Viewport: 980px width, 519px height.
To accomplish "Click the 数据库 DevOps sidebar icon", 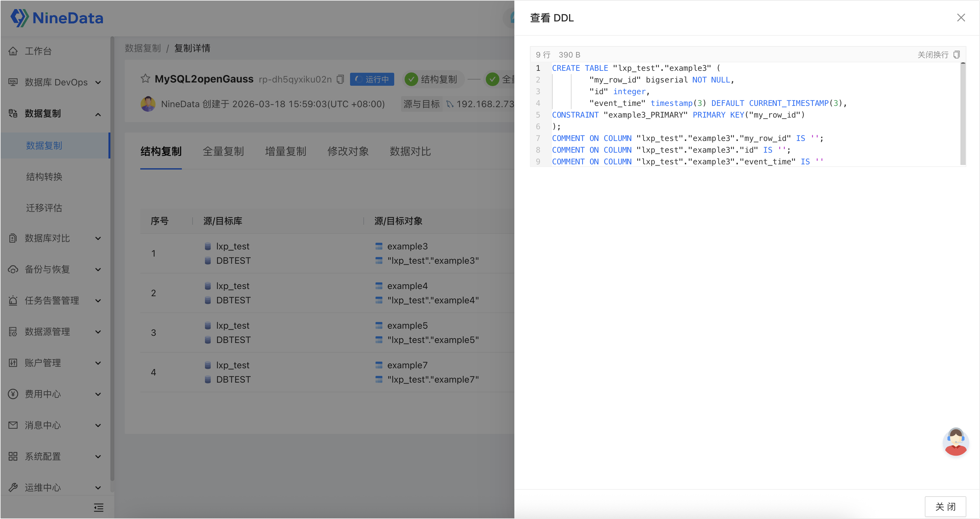I will tap(13, 82).
